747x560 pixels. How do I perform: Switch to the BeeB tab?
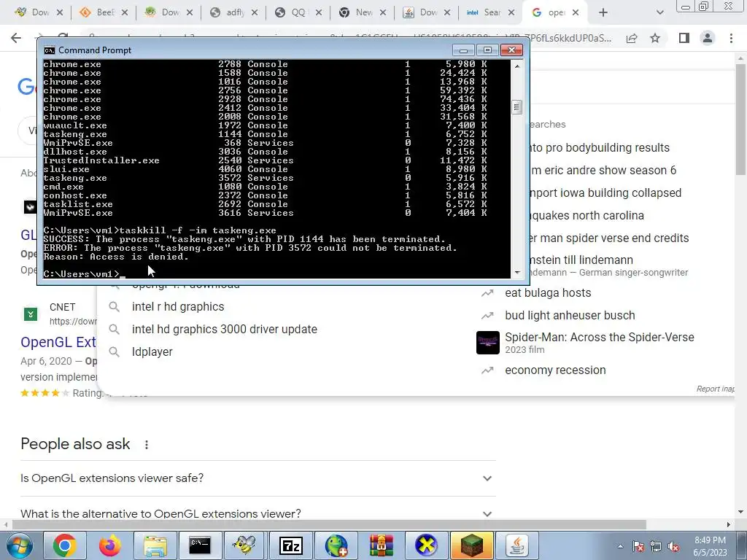[103, 13]
